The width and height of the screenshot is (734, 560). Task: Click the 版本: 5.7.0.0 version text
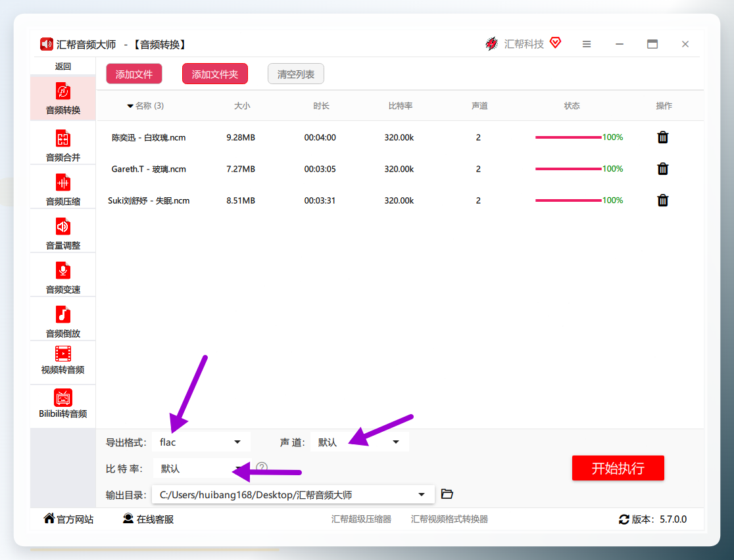click(x=659, y=519)
